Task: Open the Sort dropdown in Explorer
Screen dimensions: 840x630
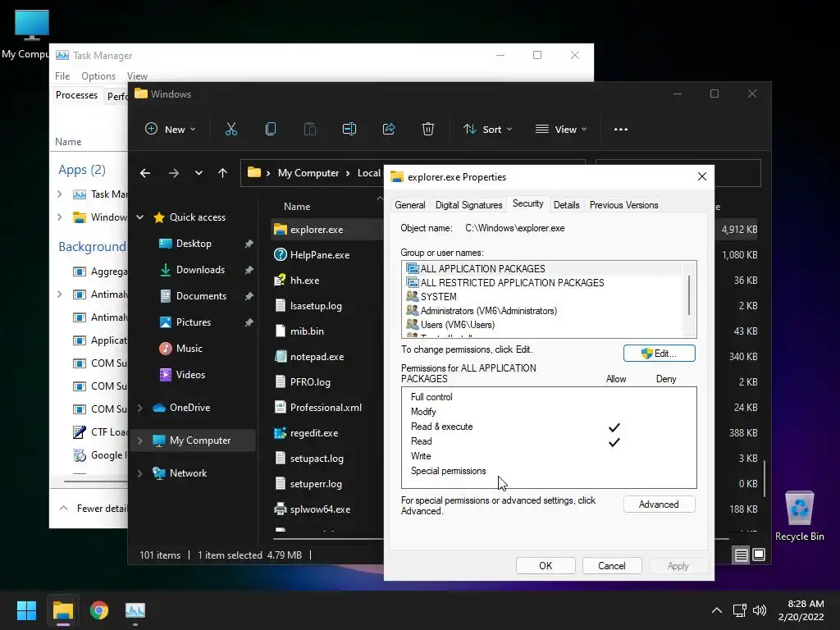Action: click(x=488, y=129)
